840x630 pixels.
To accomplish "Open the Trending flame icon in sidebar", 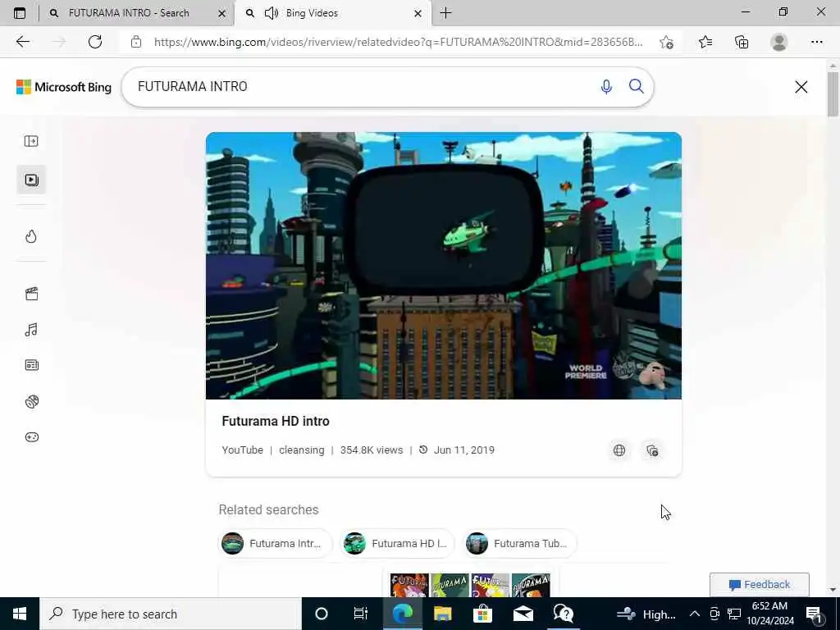I will click(x=31, y=236).
